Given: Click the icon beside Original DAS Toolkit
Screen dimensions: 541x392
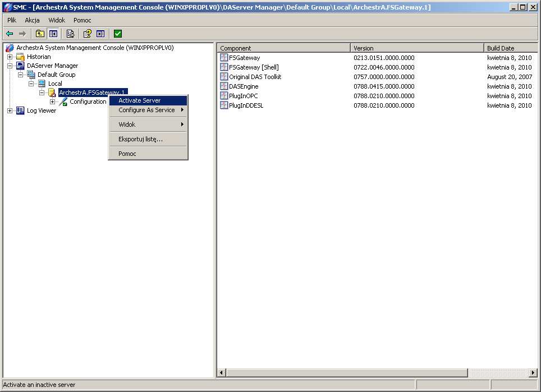Looking at the screenshot, I should pos(224,76).
